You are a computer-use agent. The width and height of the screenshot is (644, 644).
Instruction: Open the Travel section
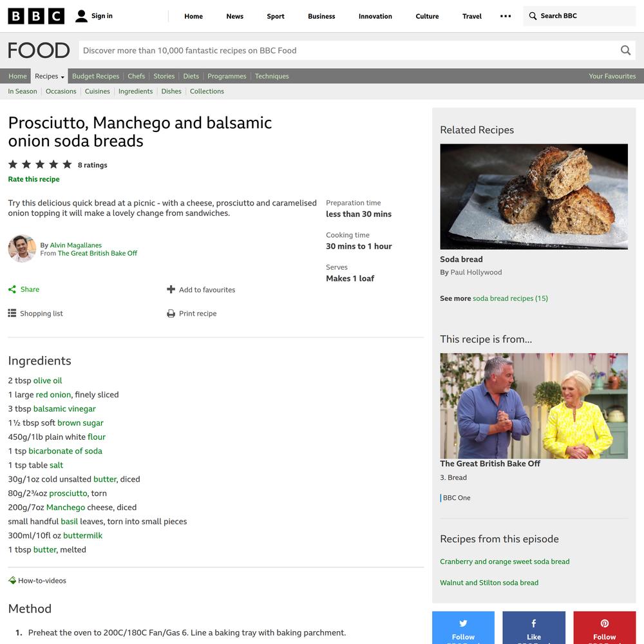point(472,16)
